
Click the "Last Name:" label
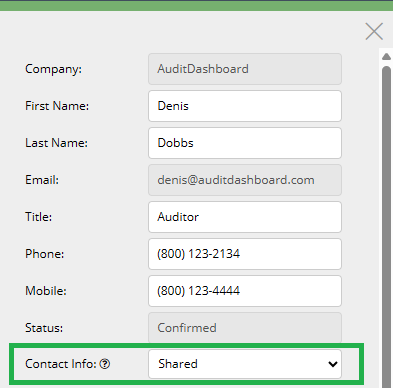coord(56,143)
